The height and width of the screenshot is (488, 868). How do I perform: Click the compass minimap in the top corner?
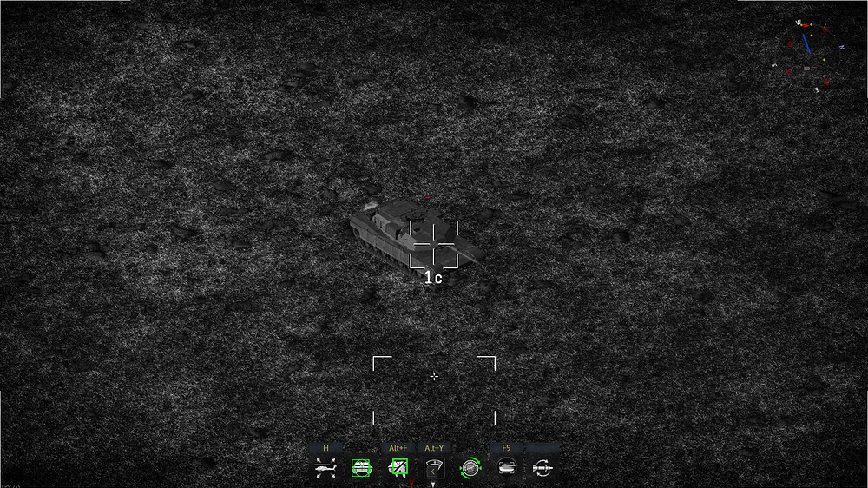(x=809, y=55)
